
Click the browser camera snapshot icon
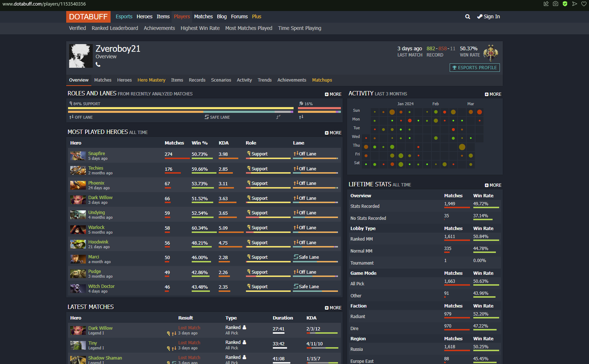pyautogui.click(x=555, y=4)
